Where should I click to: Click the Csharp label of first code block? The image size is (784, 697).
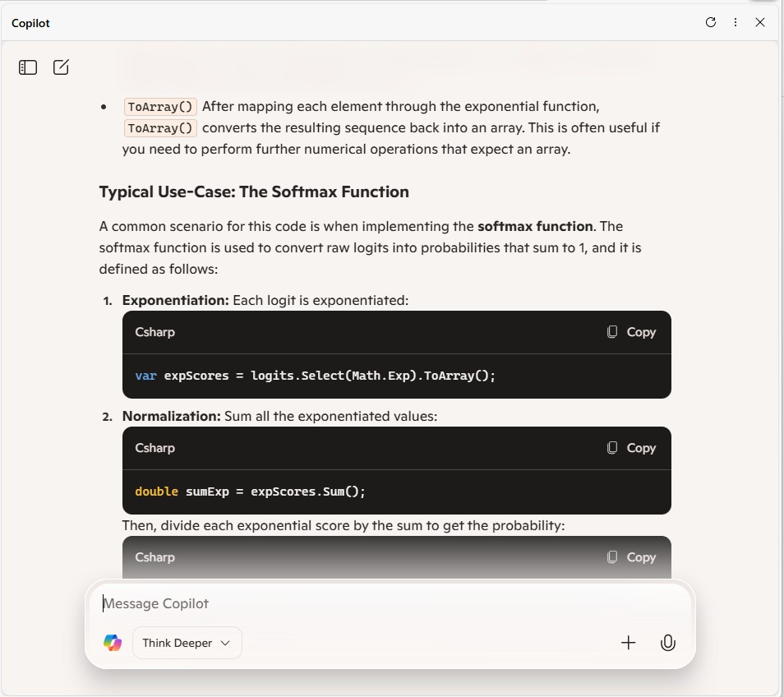[x=155, y=332]
